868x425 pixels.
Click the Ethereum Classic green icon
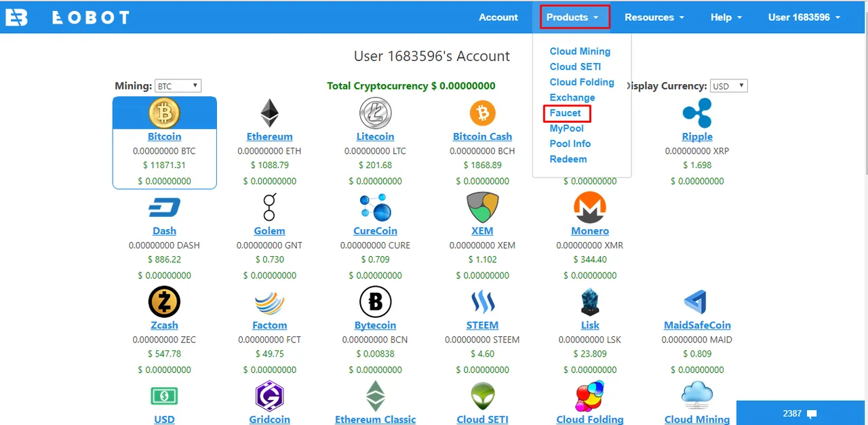[375, 396]
